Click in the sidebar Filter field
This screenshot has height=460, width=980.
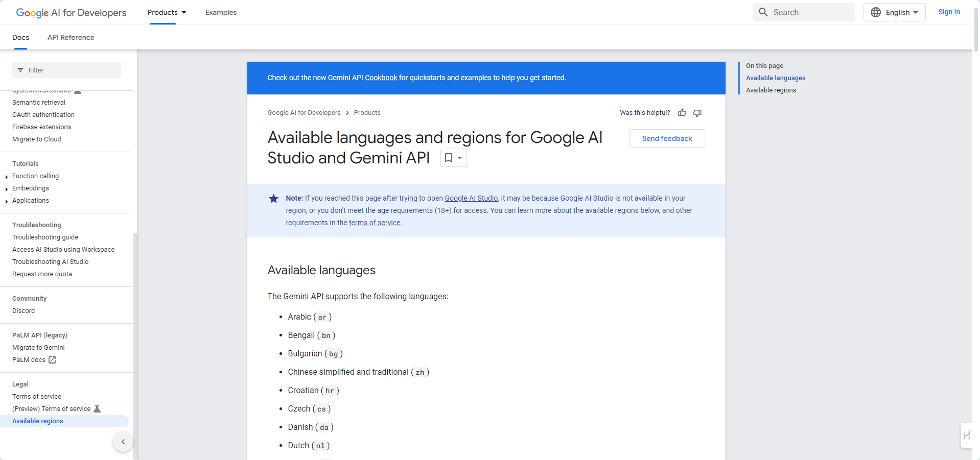click(66, 70)
